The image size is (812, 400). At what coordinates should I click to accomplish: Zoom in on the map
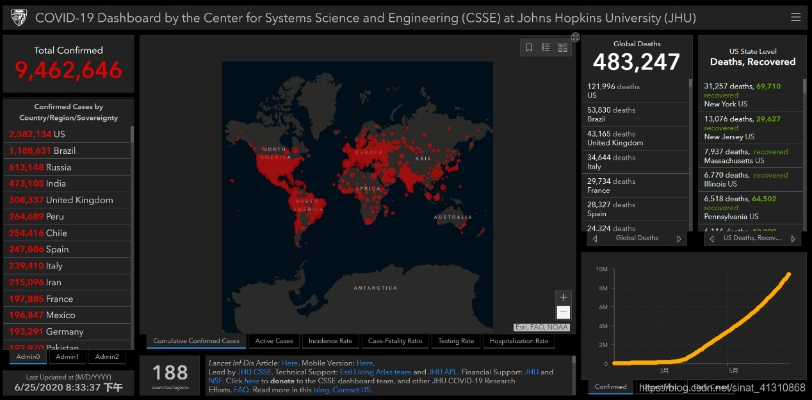[563, 297]
